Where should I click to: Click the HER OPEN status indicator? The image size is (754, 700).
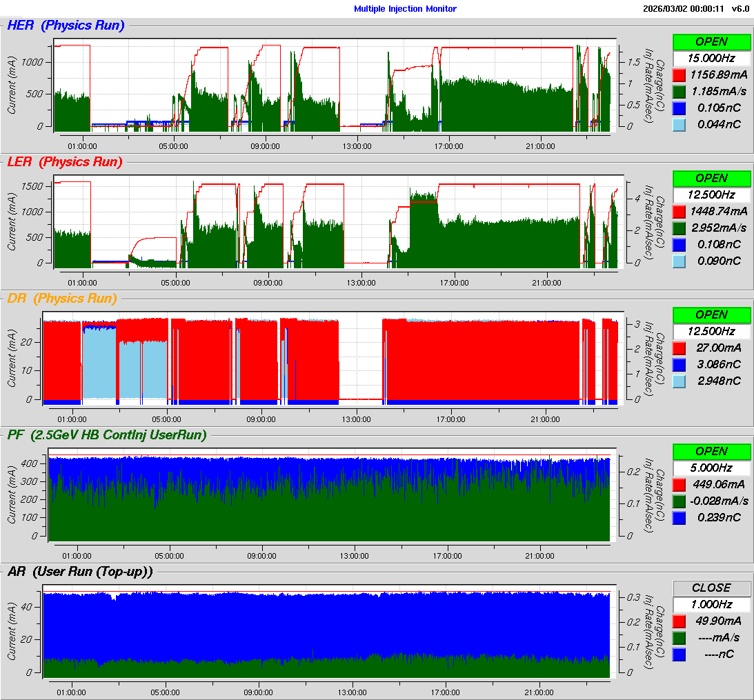pyautogui.click(x=711, y=41)
